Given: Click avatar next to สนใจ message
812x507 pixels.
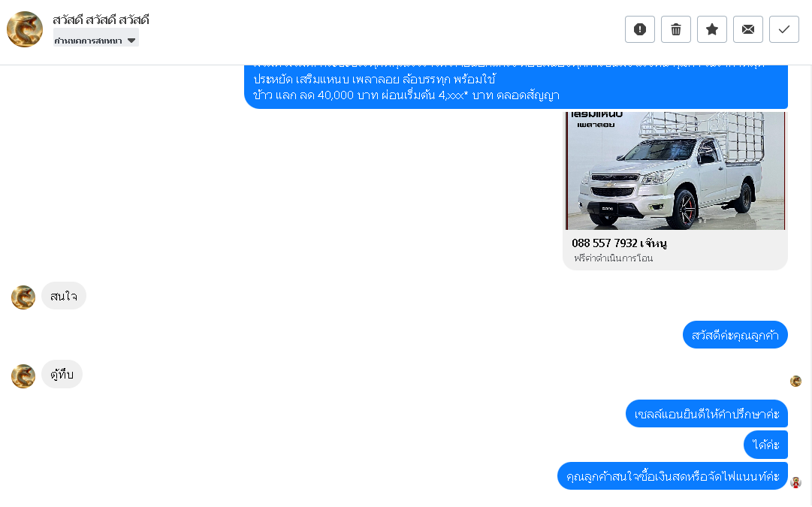Looking at the screenshot, I should tap(23, 297).
